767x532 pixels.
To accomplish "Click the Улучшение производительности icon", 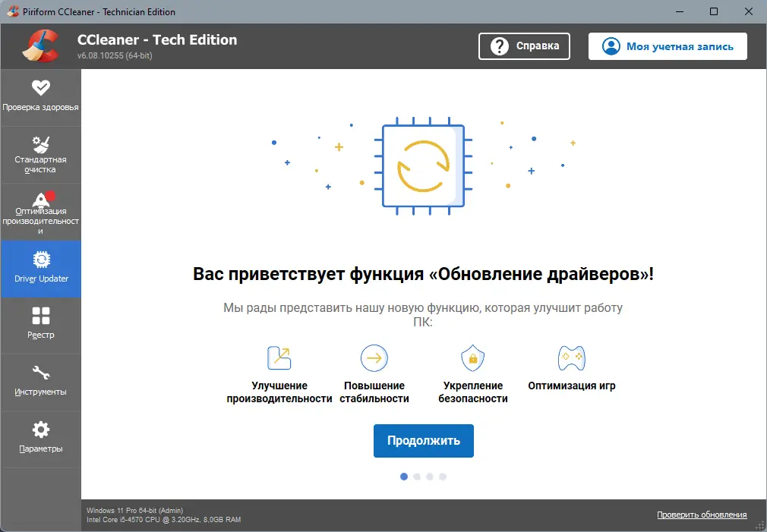I will point(279,357).
